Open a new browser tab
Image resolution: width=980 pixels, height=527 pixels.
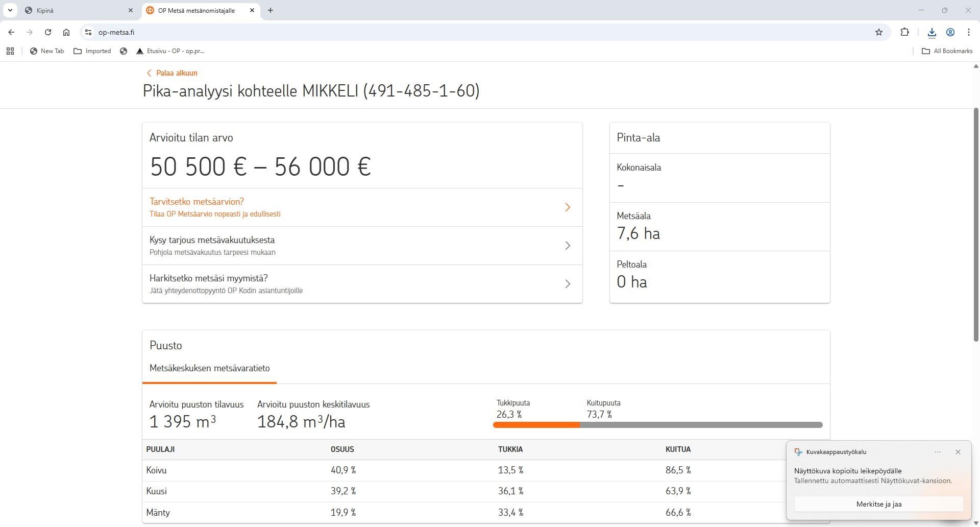click(x=271, y=10)
